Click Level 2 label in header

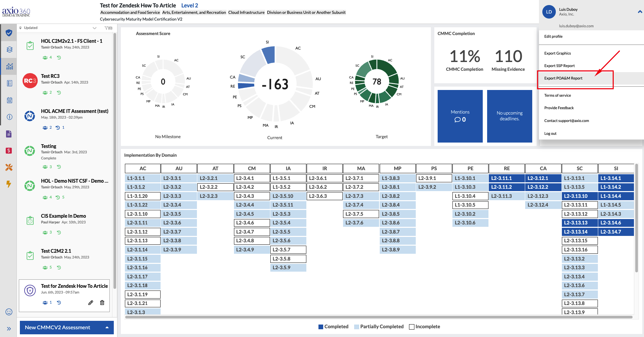pyautogui.click(x=190, y=5)
